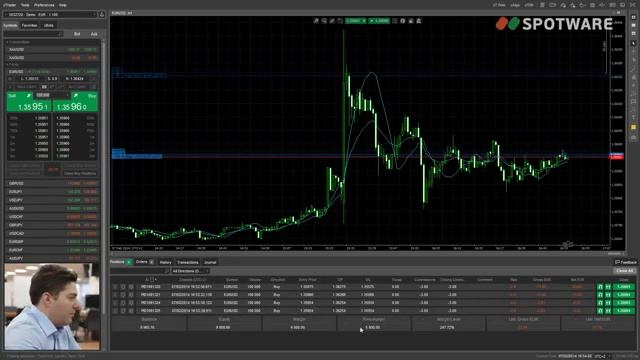Expand the trading account selector dropdown

click(x=50, y=15)
